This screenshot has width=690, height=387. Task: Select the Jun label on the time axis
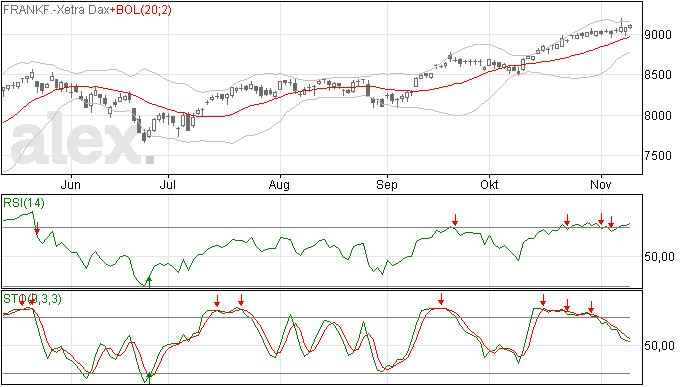tap(70, 184)
